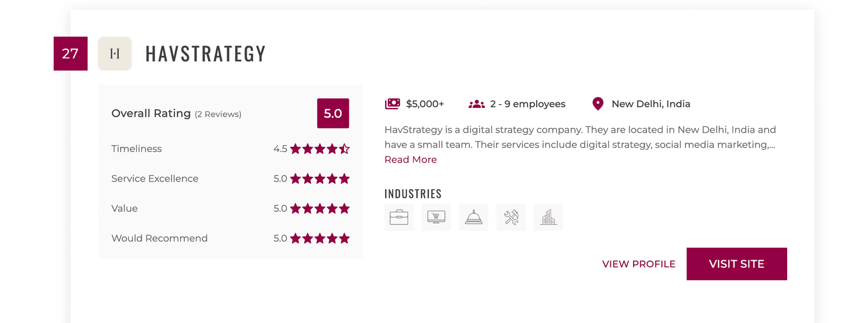868x323 pixels.
Task: Click the HAVSTRATEGY company title
Action: click(x=206, y=54)
